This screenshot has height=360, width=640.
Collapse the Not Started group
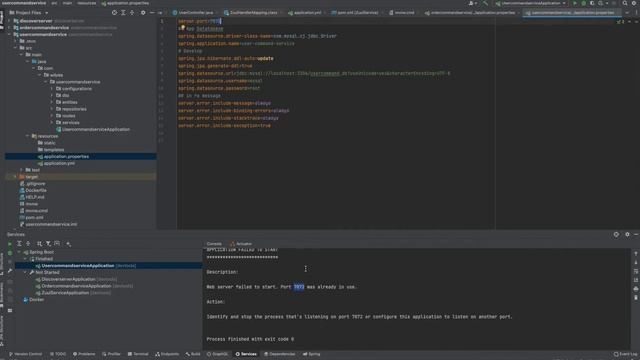(x=25, y=272)
